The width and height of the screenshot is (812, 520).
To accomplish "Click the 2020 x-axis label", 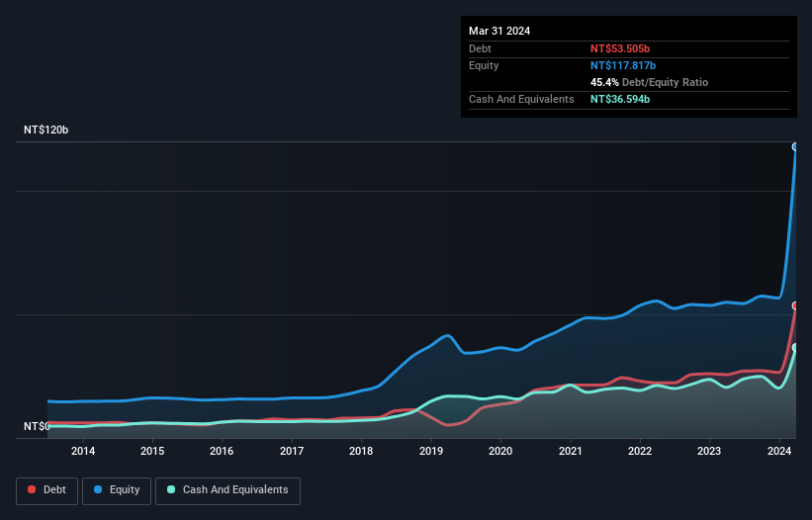I will click(x=500, y=451).
